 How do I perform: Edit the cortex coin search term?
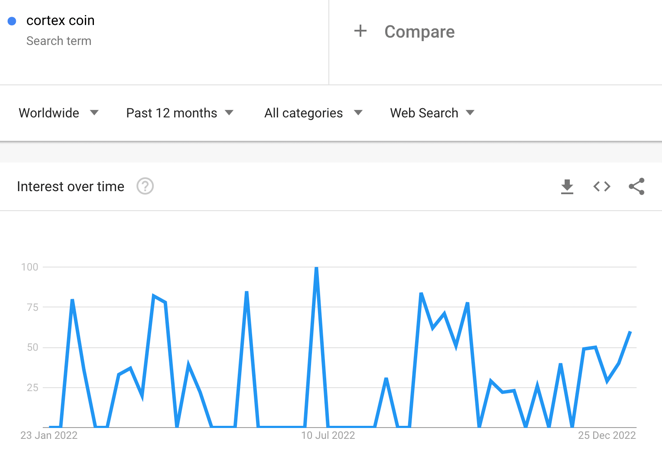click(60, 20)
